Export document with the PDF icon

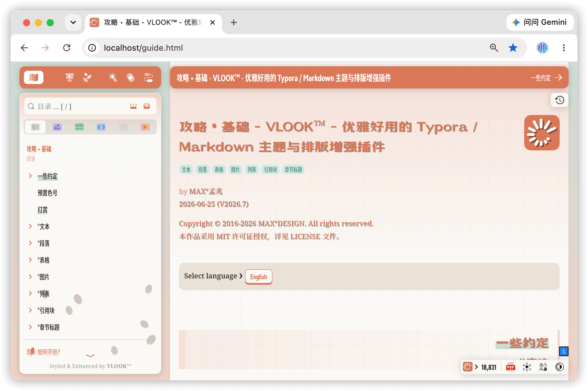tap(511, 367)
